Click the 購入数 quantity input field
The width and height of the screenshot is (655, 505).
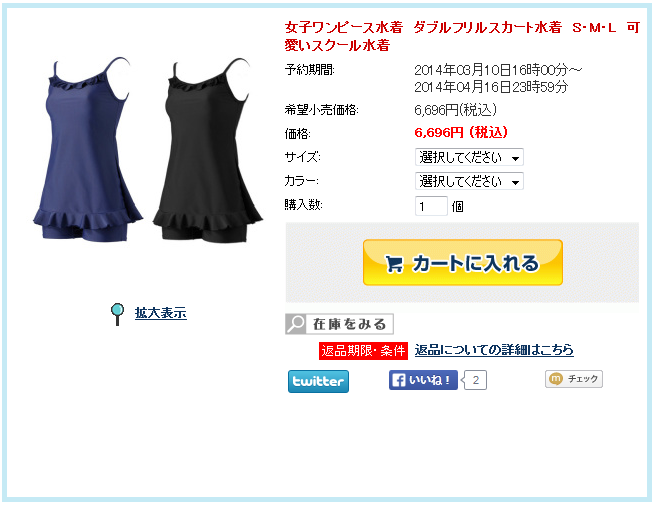[x=431, y=206]
